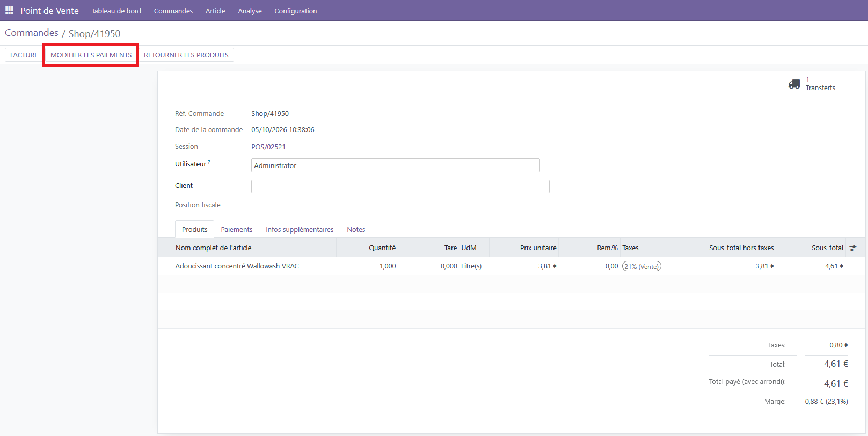Open the apps grid menu icon
Viewport: 868px width, 436px height.
9,10
